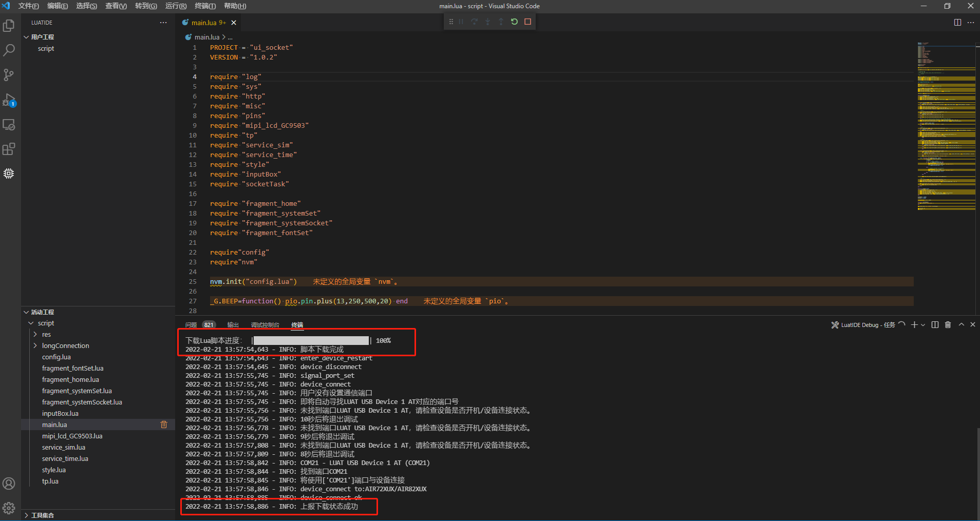Open config.lua in the file tree
Screen dimensions: 980x521
[x=56, y=357]
